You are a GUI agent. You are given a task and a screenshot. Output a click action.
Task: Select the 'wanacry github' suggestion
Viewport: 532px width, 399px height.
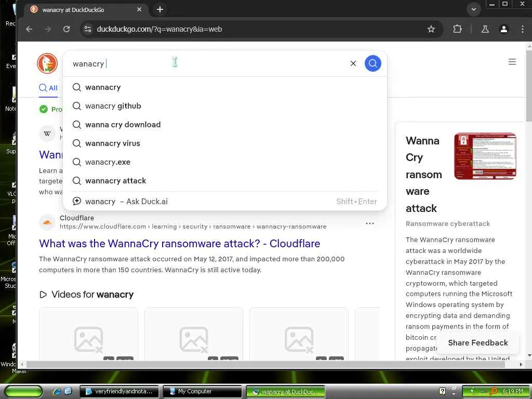click(x=225, y=106)
